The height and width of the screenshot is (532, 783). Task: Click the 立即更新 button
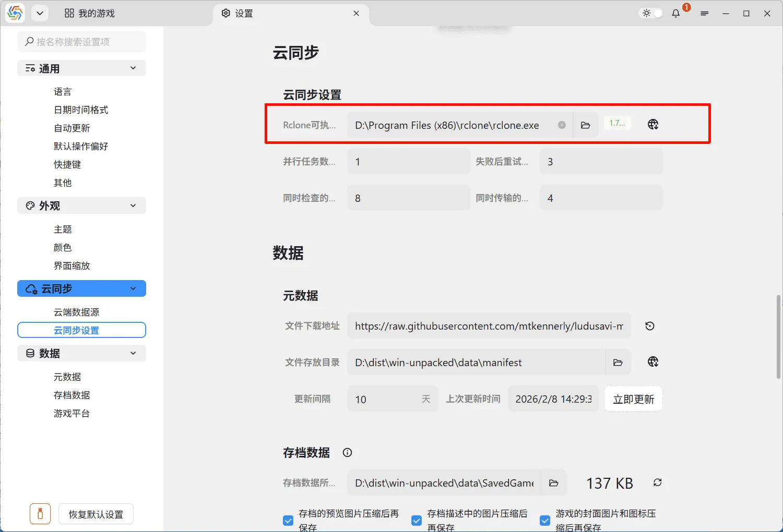633,398
